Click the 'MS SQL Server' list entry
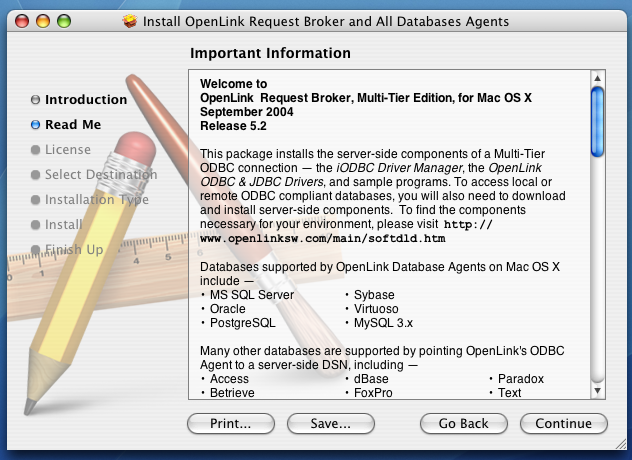632x460 pixels. [252, 295]
